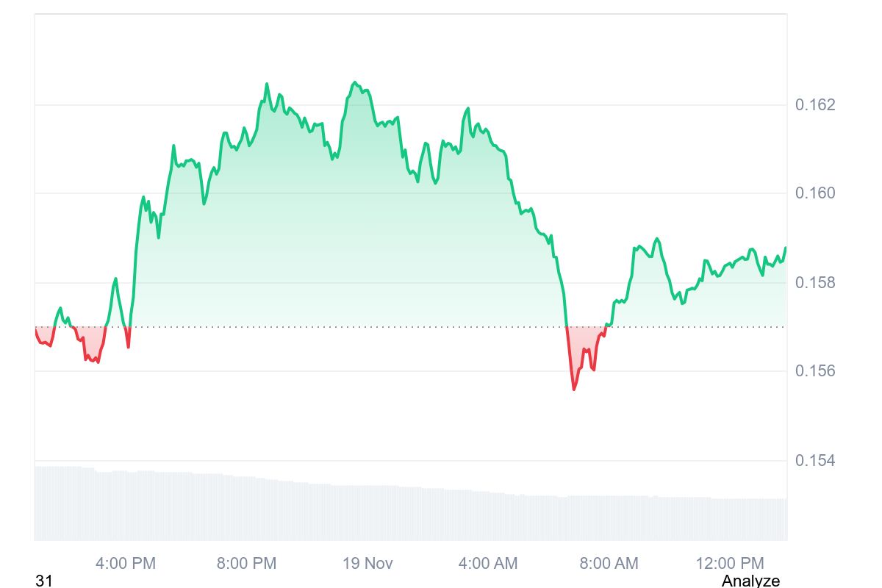The width and height of the screenshot is (882, 588).
Task: Click the 4:00 AM time axis label
Action: pos(488,564)
